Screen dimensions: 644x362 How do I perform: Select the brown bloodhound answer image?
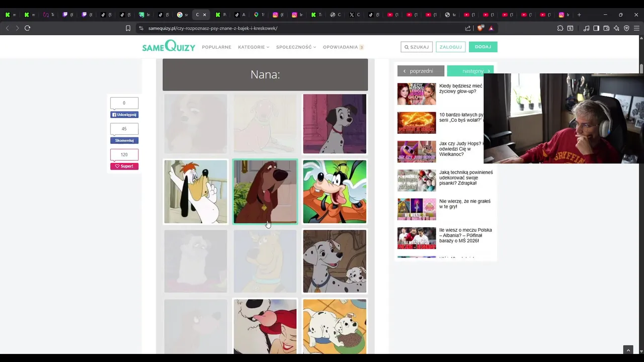pyautogui.click(x=265, y=192)
